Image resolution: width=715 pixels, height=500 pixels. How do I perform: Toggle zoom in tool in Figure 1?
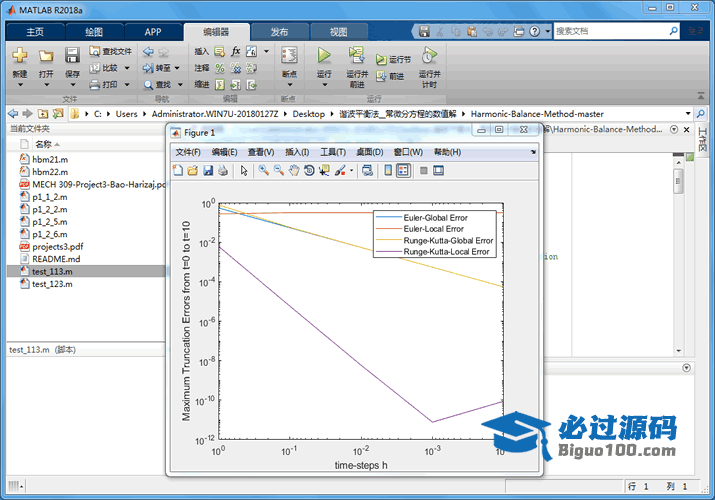pos(263,170)
